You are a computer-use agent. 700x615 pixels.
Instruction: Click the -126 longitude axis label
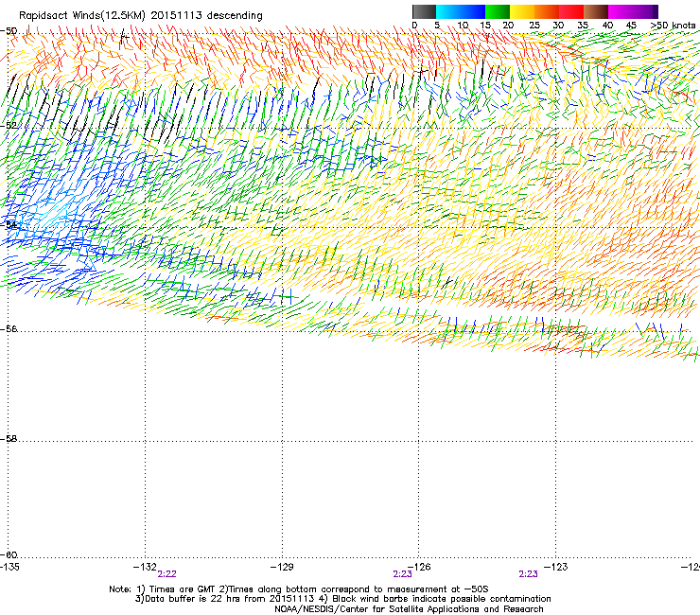tap(419, 567)
